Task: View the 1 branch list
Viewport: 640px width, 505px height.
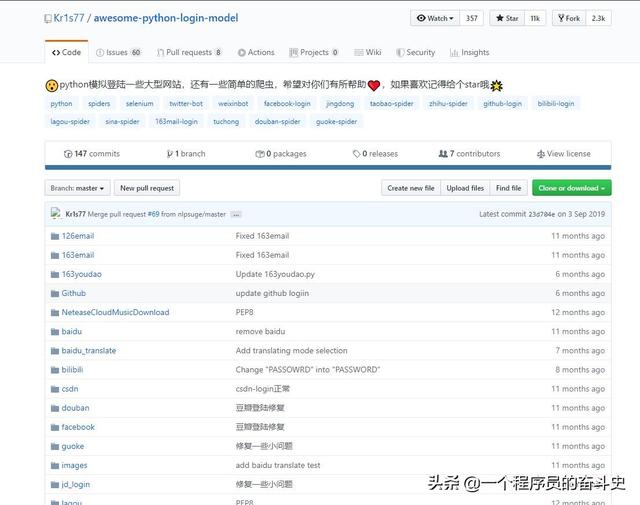Action: click(186, 154)
